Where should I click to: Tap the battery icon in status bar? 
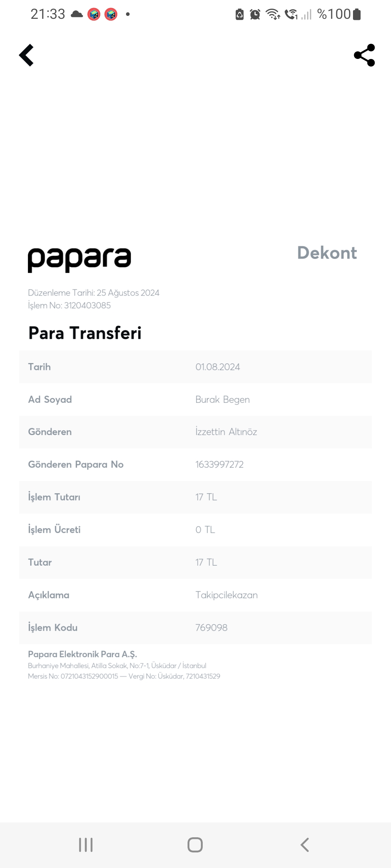pyautogui.click(x=357, y=14)
